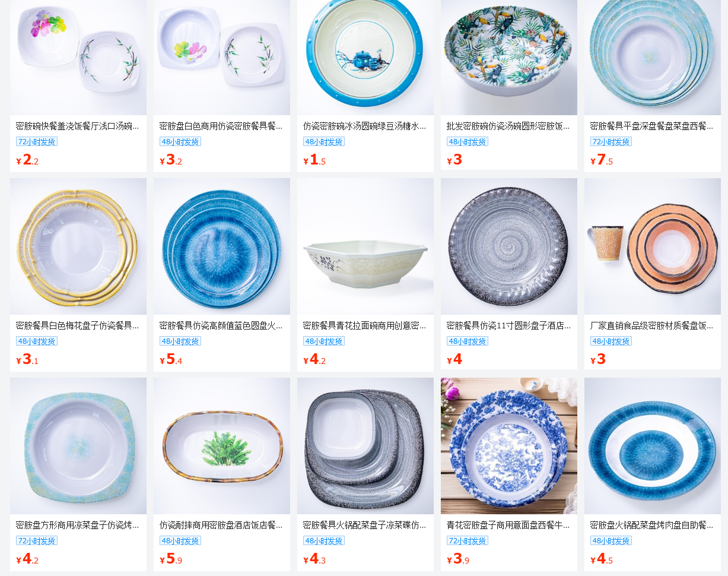Click the title 仿瓷密胺碗冰汤圆碗绿豆汤
The width and height of the screenshot is (728, 576).
click(364, 126)
